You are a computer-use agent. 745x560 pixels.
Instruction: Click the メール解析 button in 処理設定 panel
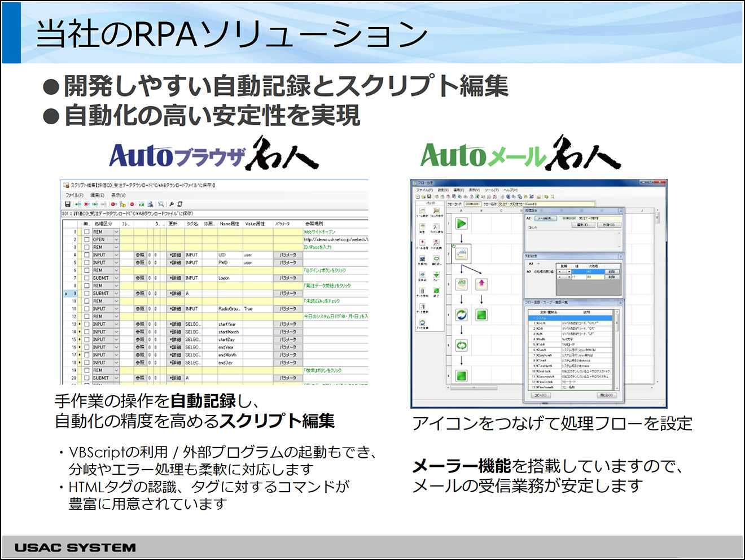coord(546,218)
